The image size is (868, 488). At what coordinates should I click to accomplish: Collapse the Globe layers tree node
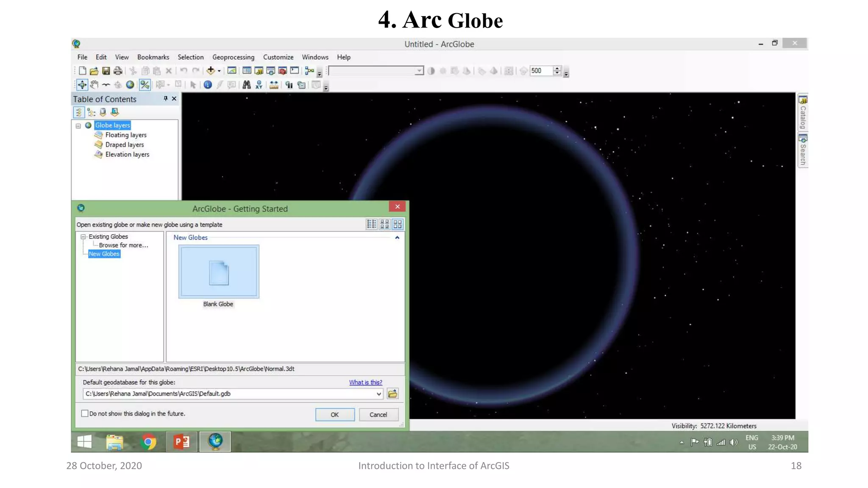(78, 126)
